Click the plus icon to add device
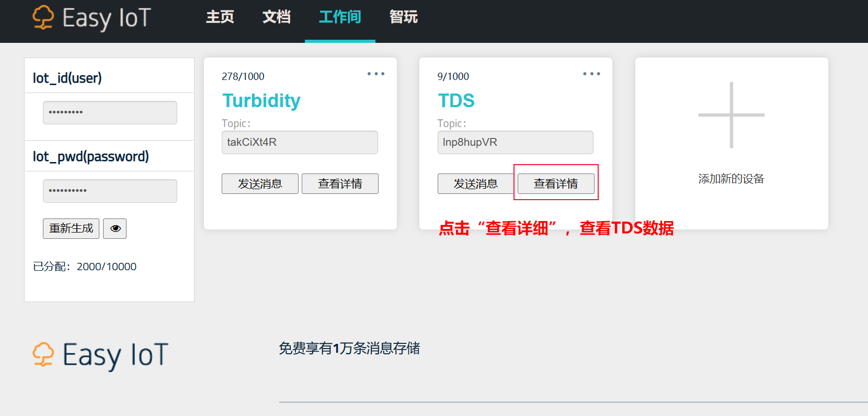Image resolution: width=868 pixels, height=416 pixels. [x=732, y=115]
